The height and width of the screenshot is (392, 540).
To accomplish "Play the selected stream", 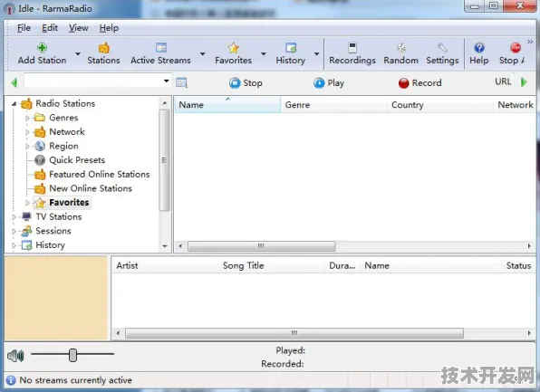I will (x=329, y=83).
